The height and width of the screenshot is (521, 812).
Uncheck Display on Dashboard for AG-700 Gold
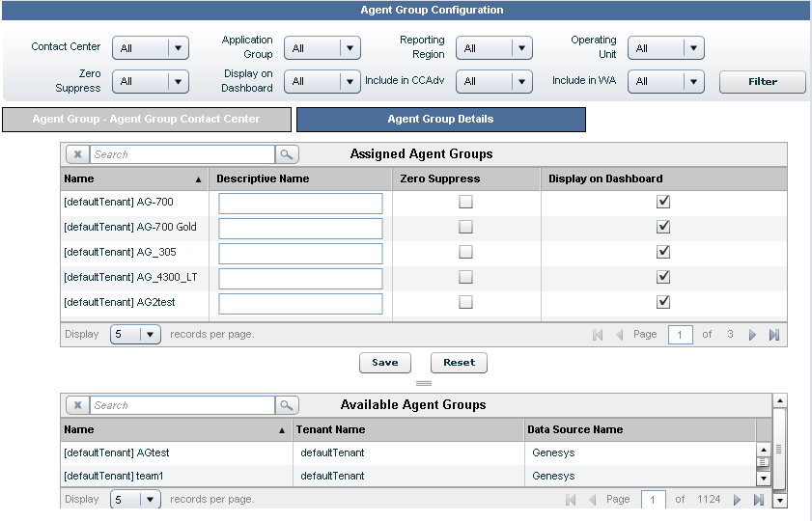point(663,227)
